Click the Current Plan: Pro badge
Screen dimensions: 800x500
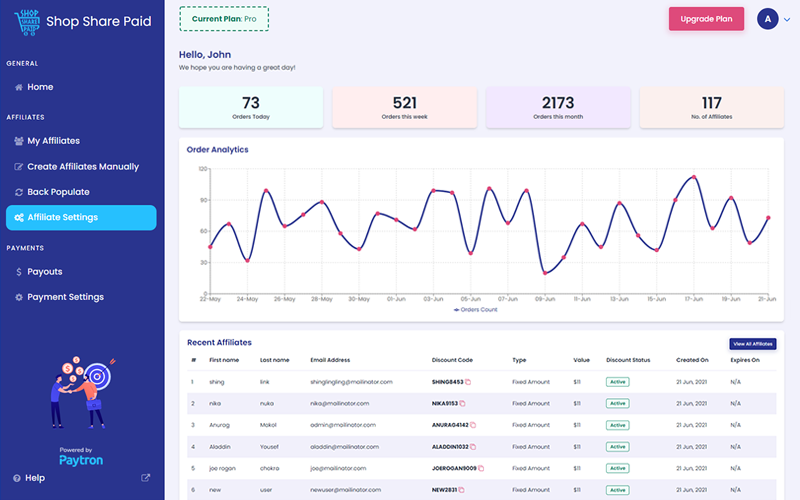click(x=224, y=19)
